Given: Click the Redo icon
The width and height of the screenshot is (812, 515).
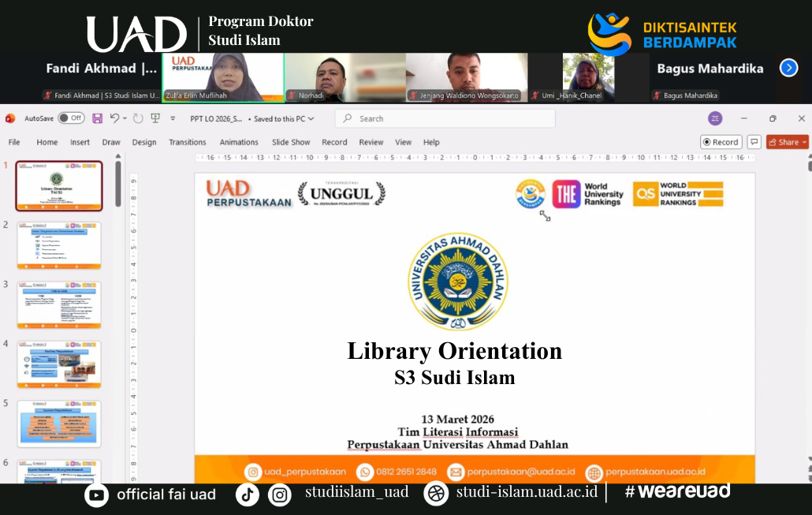Looking at the screenshot, I should click(138, 118).
